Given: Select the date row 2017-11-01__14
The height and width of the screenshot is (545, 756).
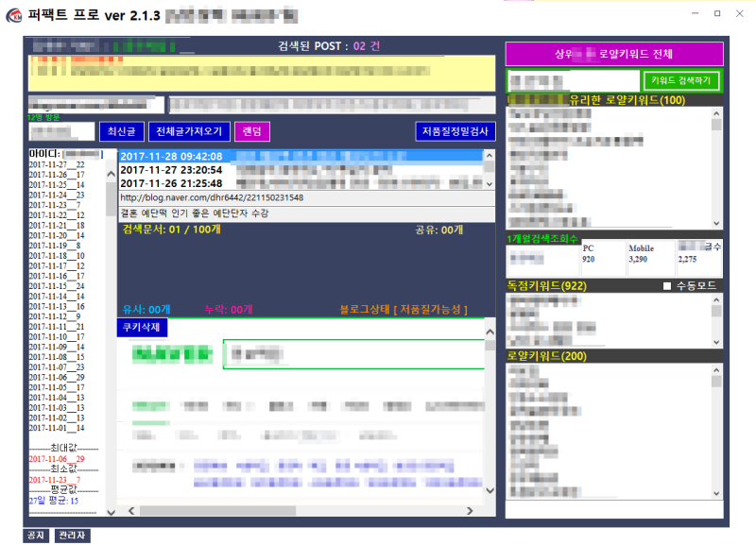Looking at the screenshot, I should [57, 428].
